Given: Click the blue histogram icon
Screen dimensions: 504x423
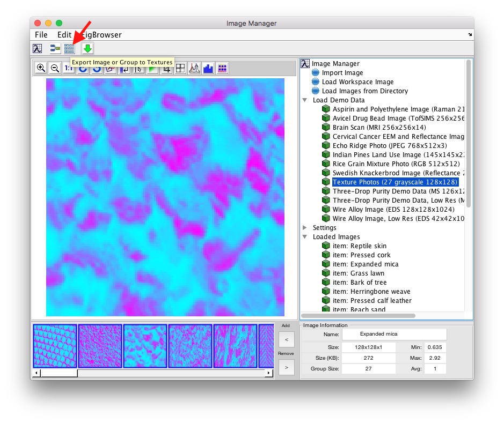Looking at the screenshot, I should pos(208,68).
